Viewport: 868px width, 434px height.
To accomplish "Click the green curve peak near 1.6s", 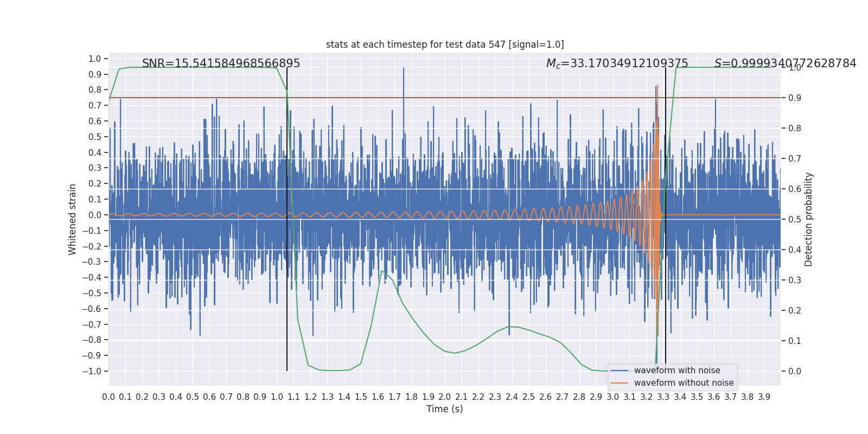I will [x=382, y=271].
